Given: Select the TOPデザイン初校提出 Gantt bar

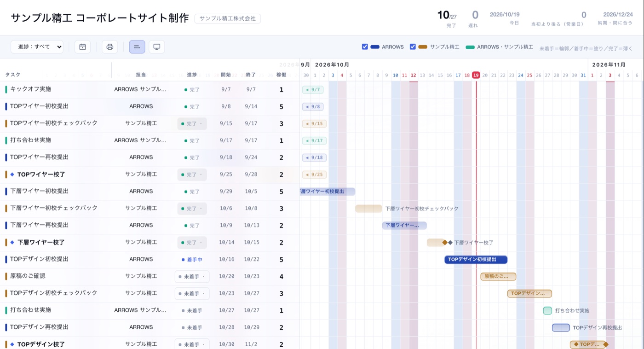Looking at the screenshot, I should click(x=476, y=260).
